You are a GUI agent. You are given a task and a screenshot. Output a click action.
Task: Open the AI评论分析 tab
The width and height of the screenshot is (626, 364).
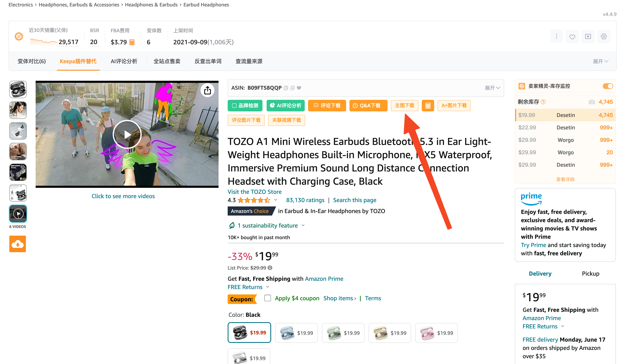point(124,61)
